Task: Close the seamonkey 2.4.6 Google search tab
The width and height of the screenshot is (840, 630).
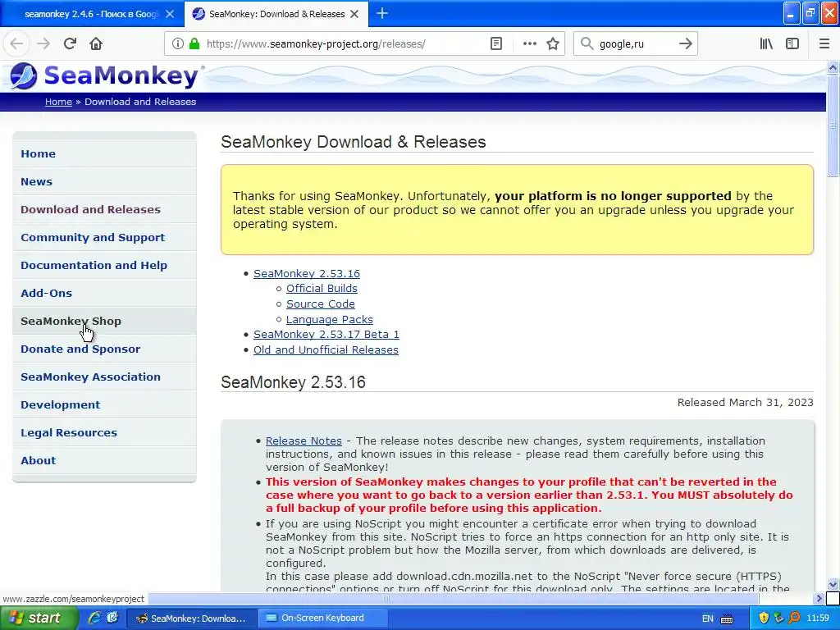Action: point(170,14)
